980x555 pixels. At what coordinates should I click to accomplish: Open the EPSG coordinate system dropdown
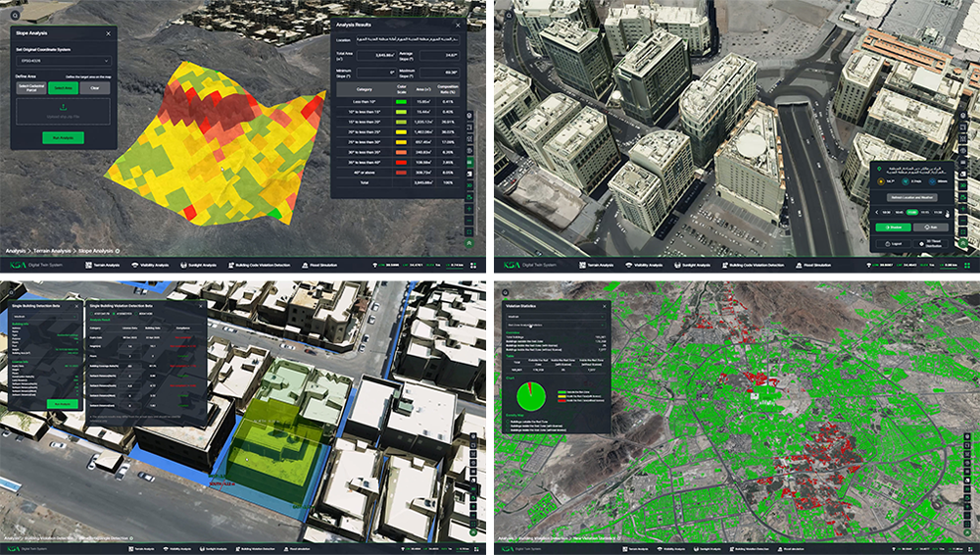[x=64, y=61]
